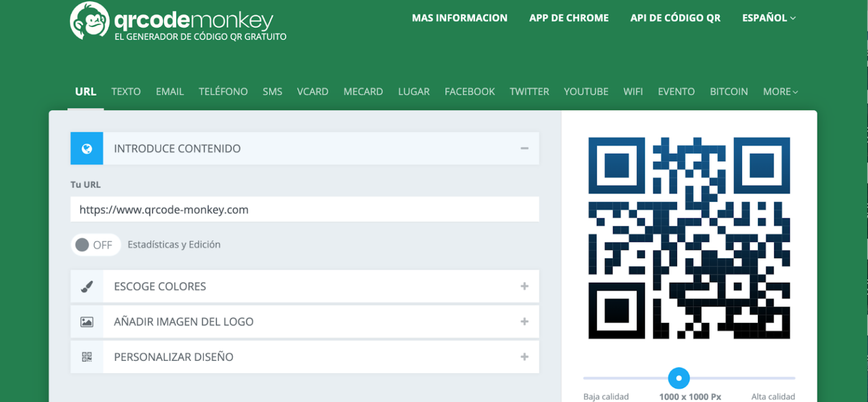Open the MORE tabs dropdown
The height and width of the screenshot is (402, 868).
(780, 91)
